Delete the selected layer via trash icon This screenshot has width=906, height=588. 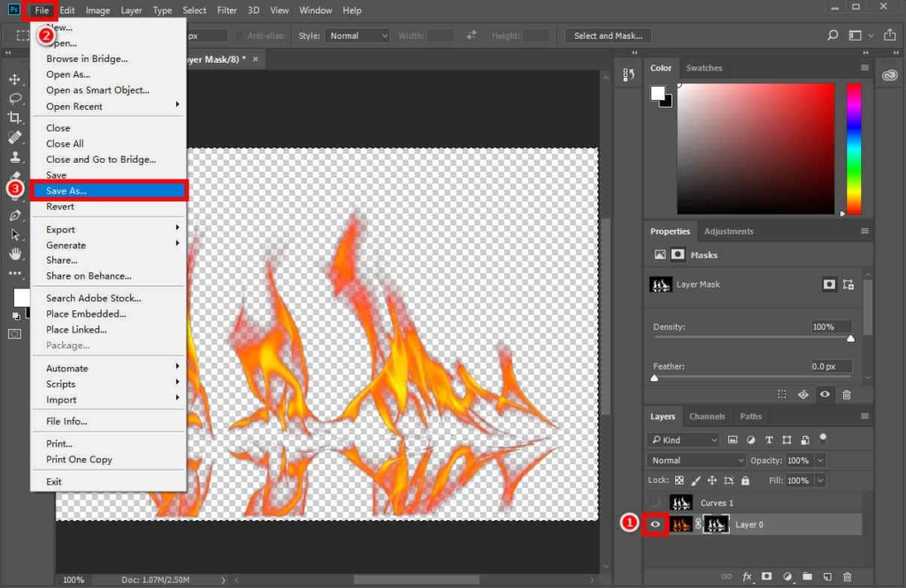(847, 576)
